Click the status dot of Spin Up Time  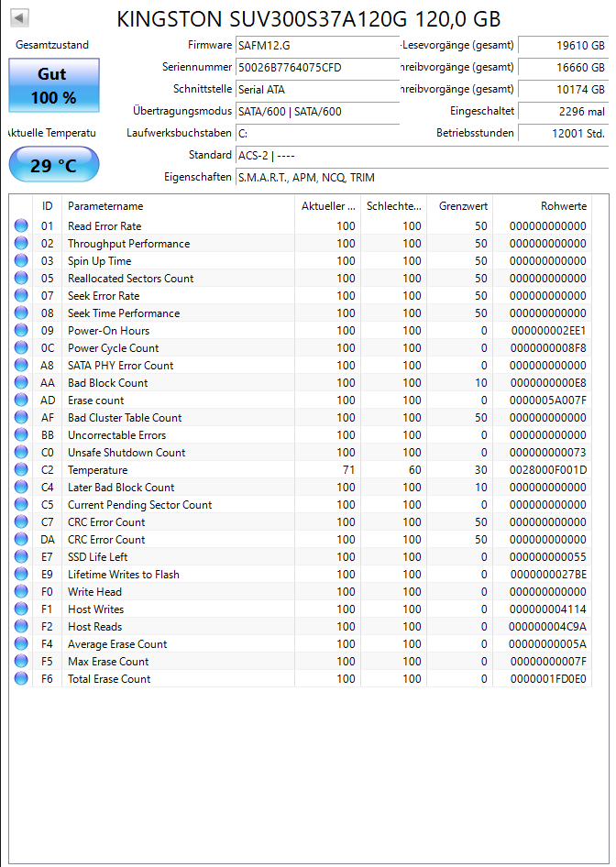tap(21, 260)
